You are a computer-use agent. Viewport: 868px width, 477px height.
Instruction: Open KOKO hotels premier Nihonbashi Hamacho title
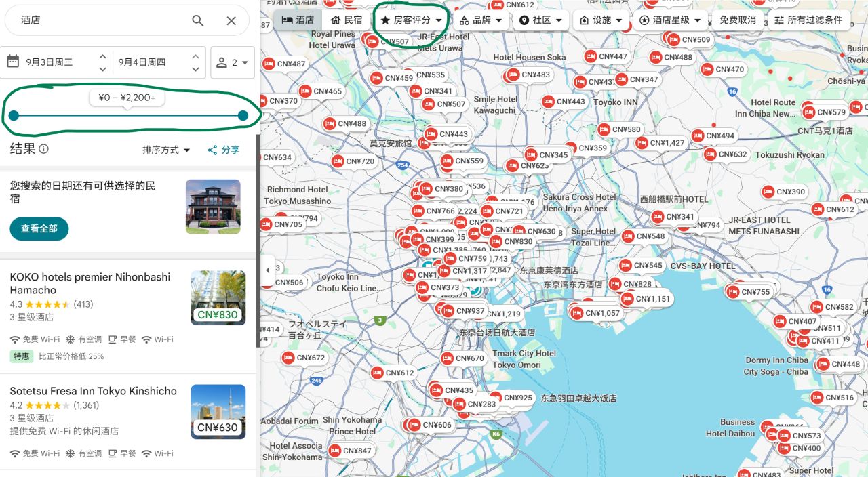pyautogui.click(x=90, y=283)
